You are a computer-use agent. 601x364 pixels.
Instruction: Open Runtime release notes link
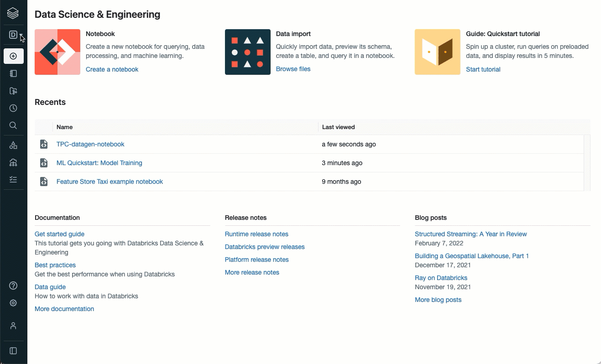click(x=256, y=234)
